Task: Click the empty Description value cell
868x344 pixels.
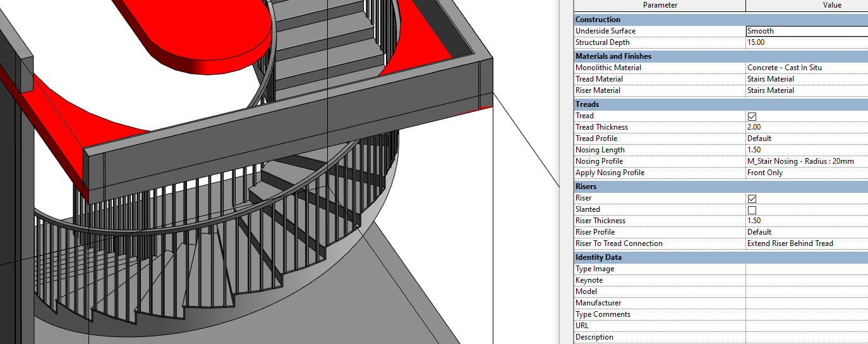Action: pos(807,337)
